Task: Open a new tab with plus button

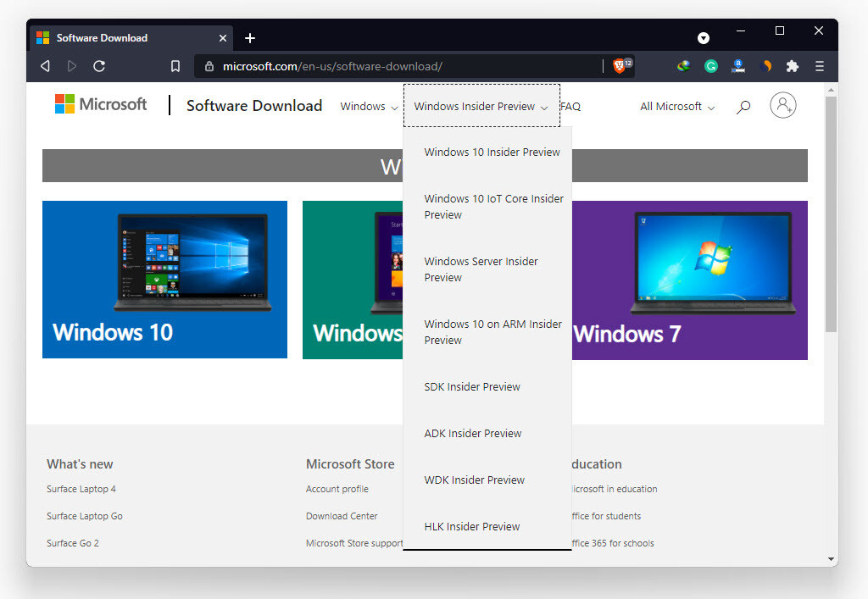Action: [250, 38]
